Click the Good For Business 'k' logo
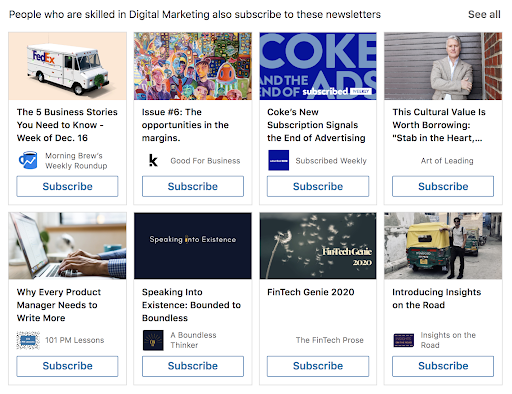Image resolution: width=512 pixels, height=394 pixels. pos(153,160)
